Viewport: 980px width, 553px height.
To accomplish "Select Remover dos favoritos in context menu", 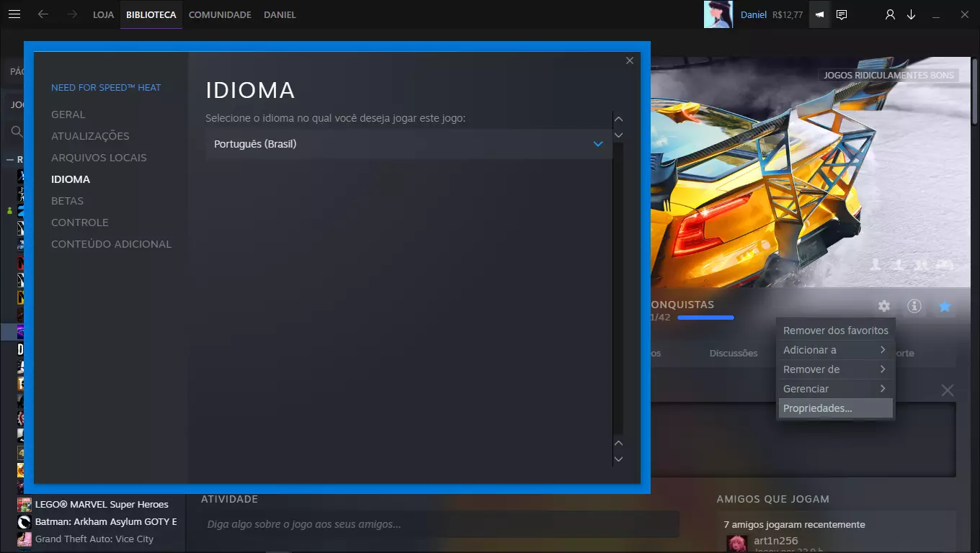I will point(835,331).
